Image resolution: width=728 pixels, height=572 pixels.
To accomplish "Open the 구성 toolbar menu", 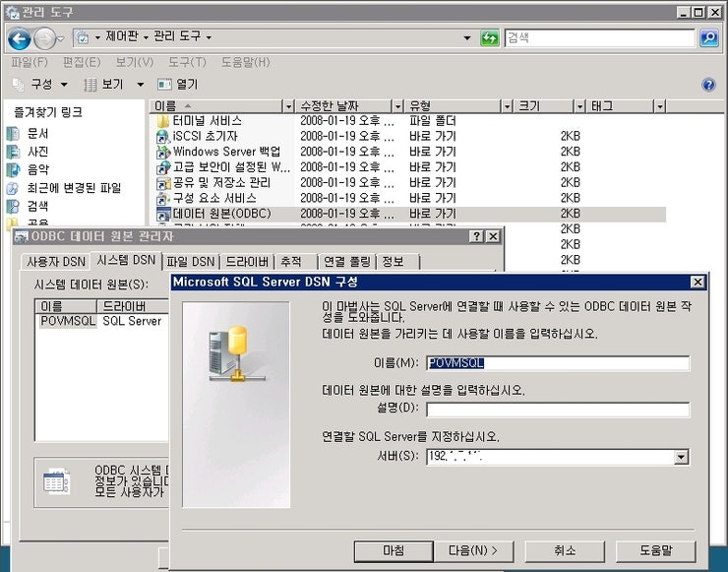I will (41, 85).
